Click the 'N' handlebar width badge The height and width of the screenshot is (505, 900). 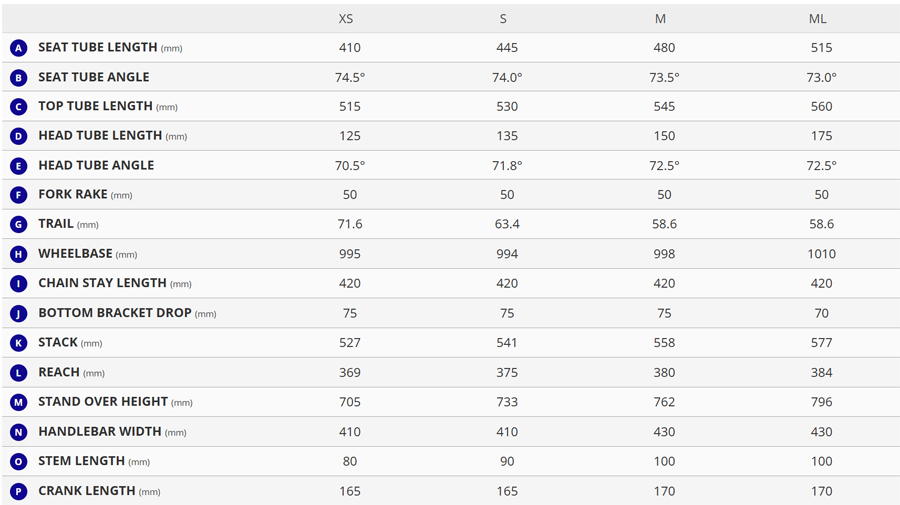coord(18,432)
